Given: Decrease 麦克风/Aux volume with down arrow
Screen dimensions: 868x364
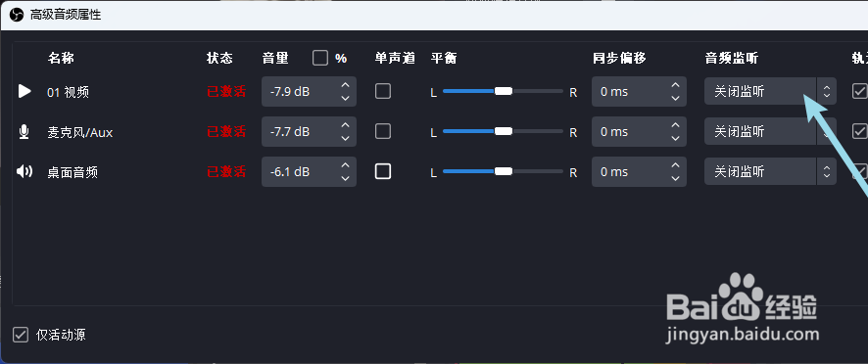Looking at the screenshot, I should [345, 138].
